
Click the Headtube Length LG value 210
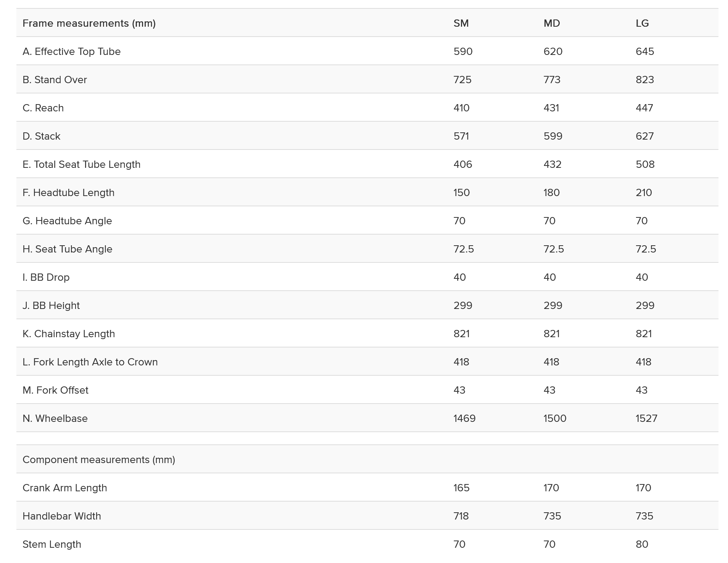click(x=644, y=193)
